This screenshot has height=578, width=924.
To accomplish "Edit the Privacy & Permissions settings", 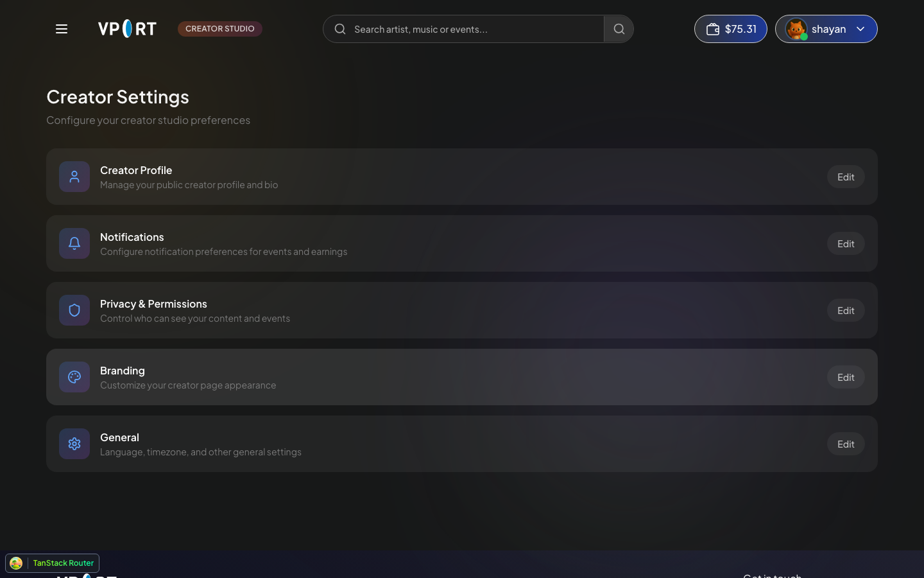I will (846, 310).
